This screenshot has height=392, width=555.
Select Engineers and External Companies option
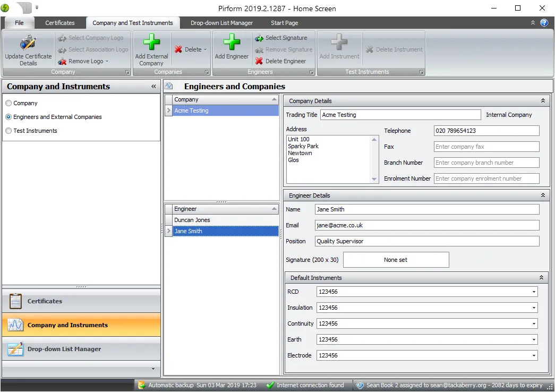[x=8, y=117]
